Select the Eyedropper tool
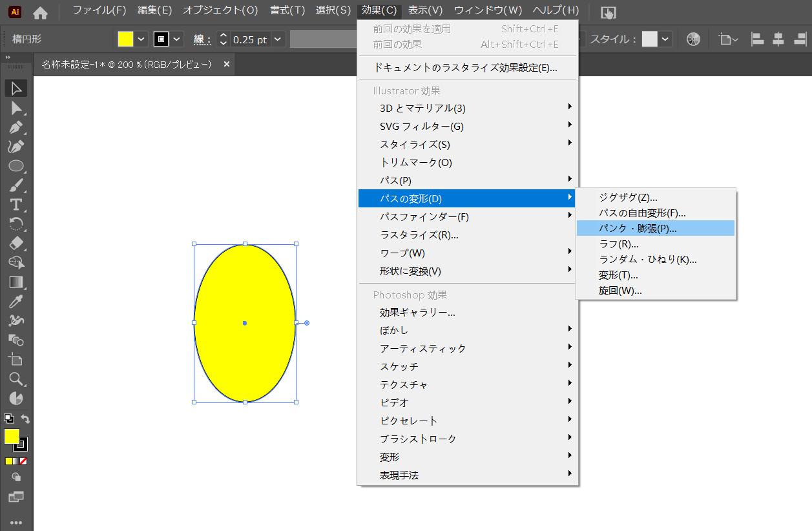The height and width of the screenshot is (531, 812). (16, 301)
